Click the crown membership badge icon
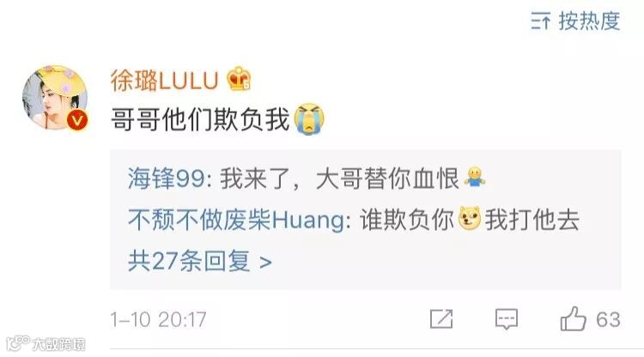Viewport: 644px width, 357px height. tap(239, 78)
